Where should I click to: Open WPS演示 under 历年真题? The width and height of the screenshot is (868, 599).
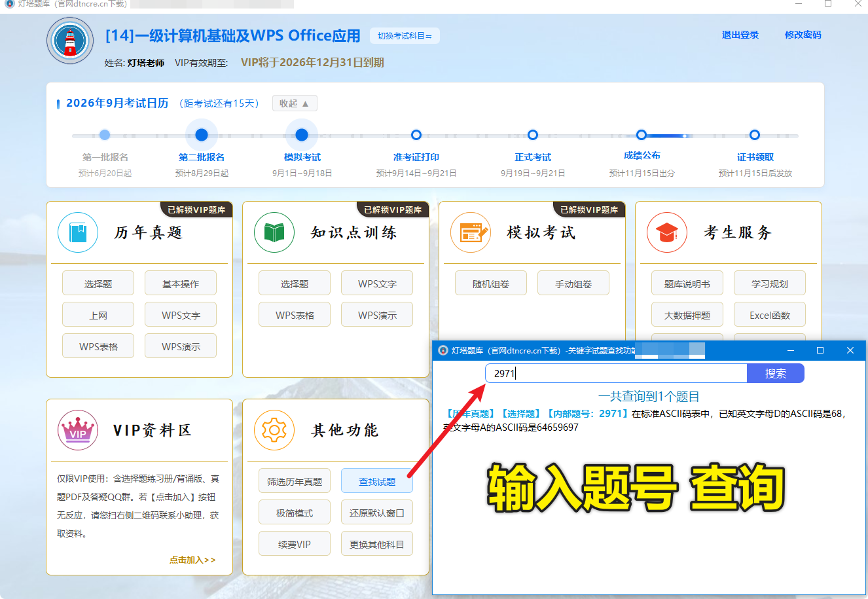tap(181, 346)
